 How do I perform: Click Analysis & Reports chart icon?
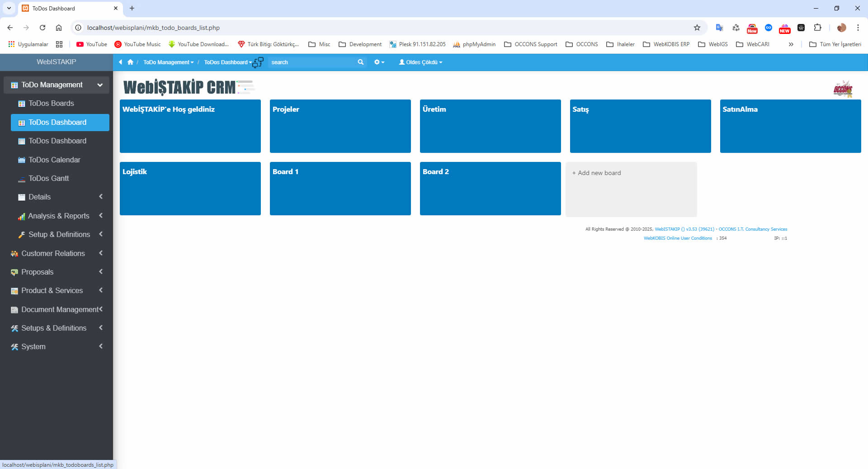coord(21,217)
